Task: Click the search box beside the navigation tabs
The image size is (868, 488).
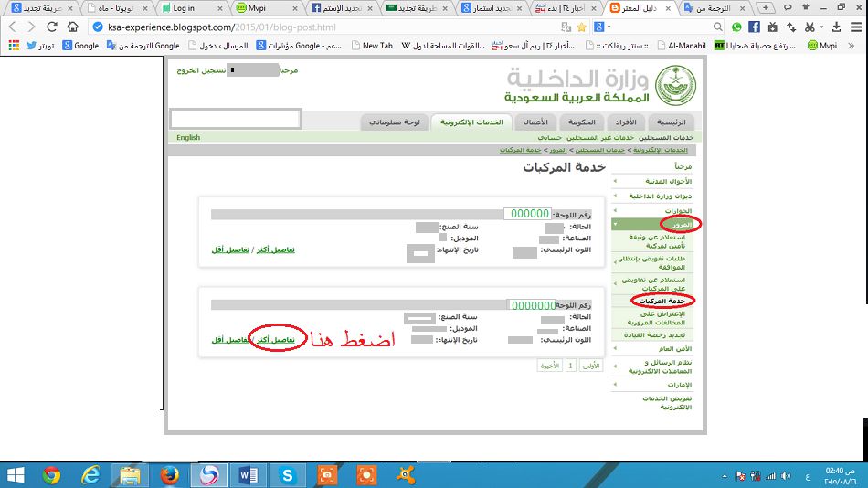Action: point(236,119)
